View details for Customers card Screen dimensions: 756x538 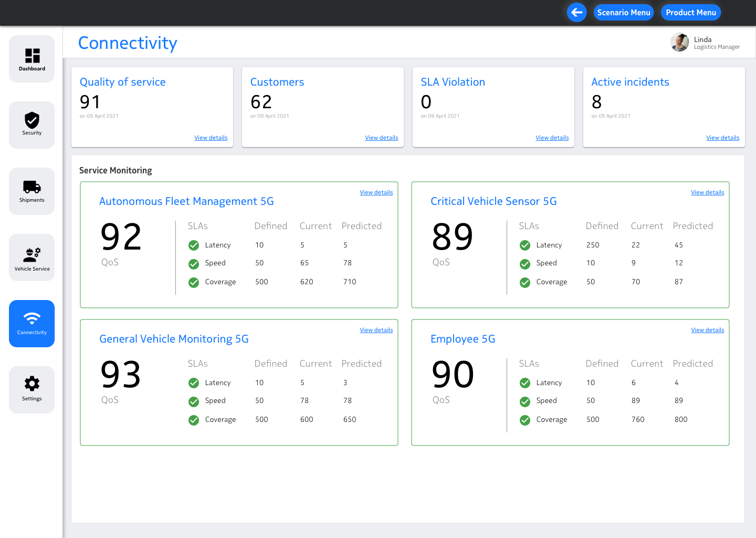tap(382, 138)
